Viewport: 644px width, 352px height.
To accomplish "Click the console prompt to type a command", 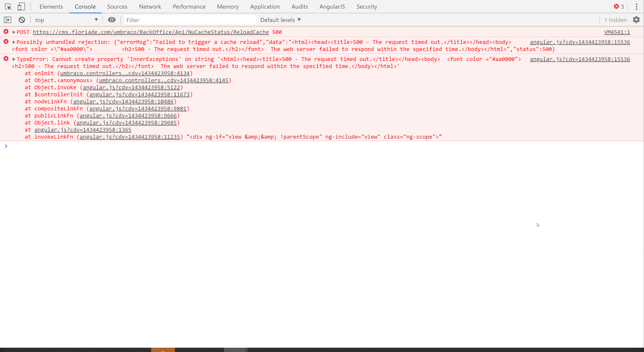I will (x=100, y=146).
